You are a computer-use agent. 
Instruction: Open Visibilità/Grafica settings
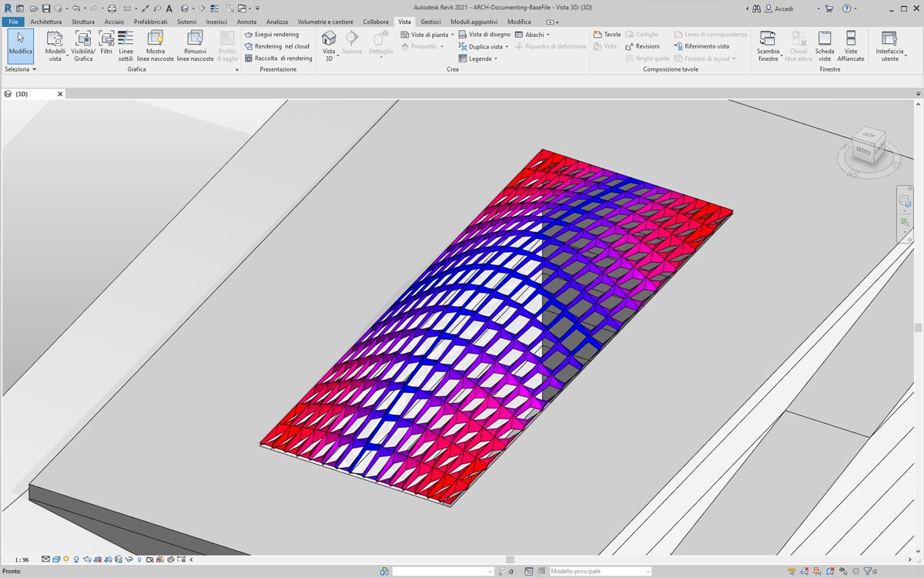[83, 45]
